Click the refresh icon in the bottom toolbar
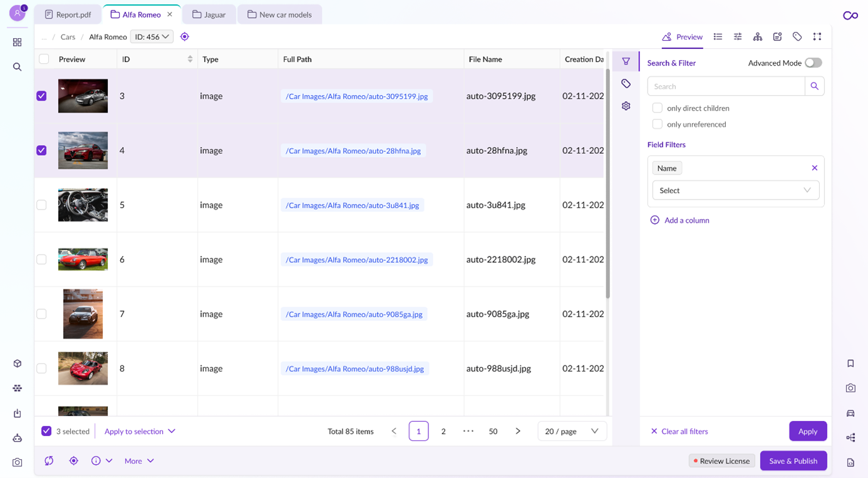Viewport: 868px width, 478px height. (x=49, y=460)
